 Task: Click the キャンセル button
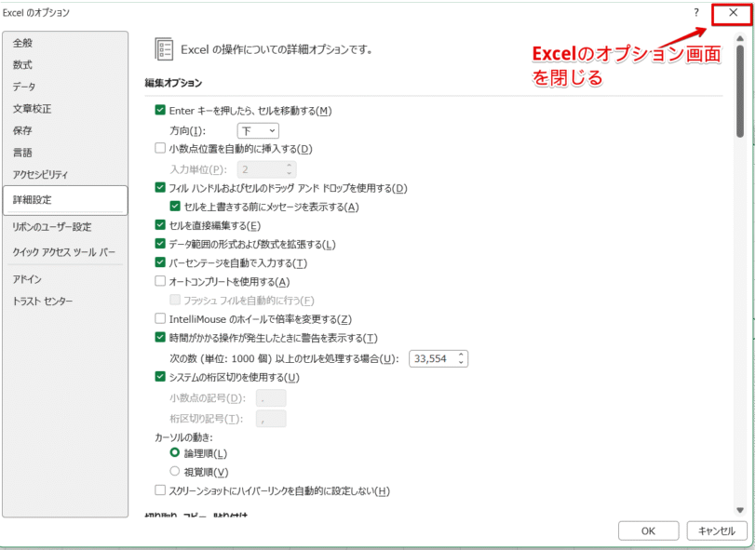(x=717, y=530)
